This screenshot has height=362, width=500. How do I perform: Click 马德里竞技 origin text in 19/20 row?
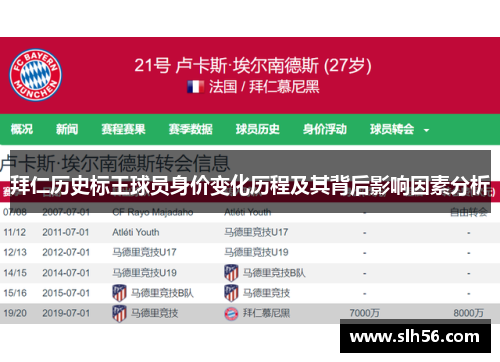pyautogui.click(x=154, y=313)
